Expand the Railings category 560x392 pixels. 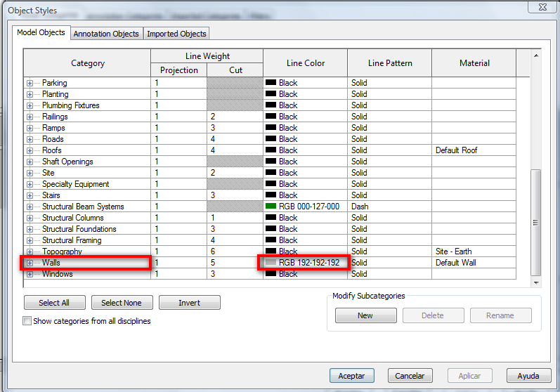tap(30, 117)
